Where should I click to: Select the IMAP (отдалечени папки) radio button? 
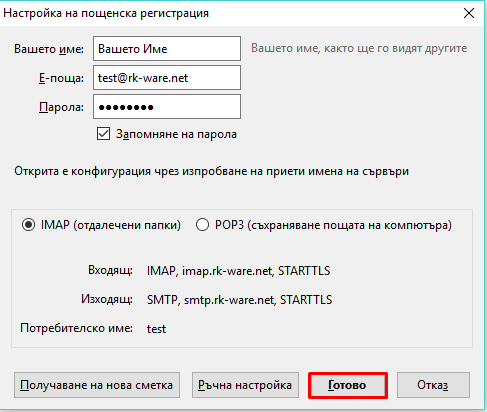tap(28, 225)
